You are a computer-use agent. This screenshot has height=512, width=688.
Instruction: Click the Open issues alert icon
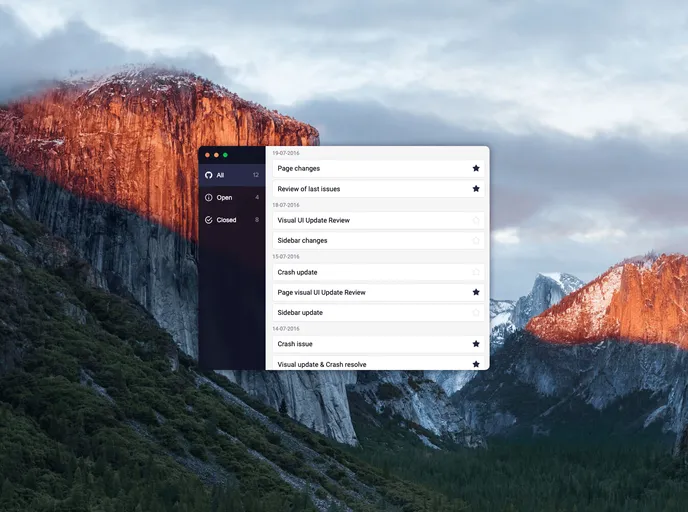[x=209, y=198]
